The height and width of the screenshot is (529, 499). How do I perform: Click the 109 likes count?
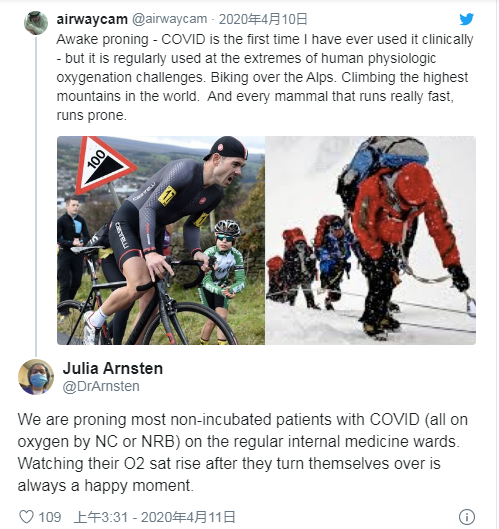point(50,517)
